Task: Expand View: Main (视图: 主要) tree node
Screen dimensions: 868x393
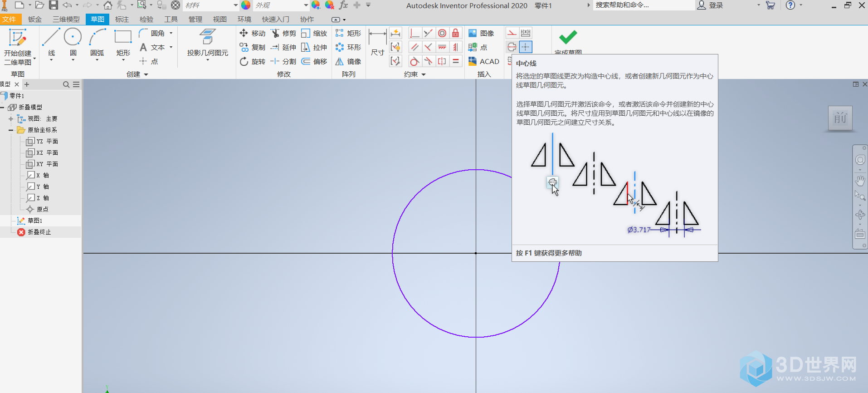Action: [11, 119]
